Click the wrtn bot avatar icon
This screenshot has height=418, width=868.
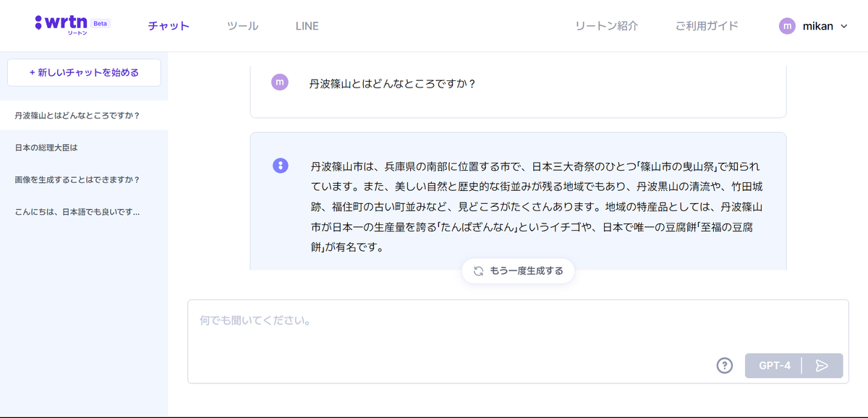281,166
